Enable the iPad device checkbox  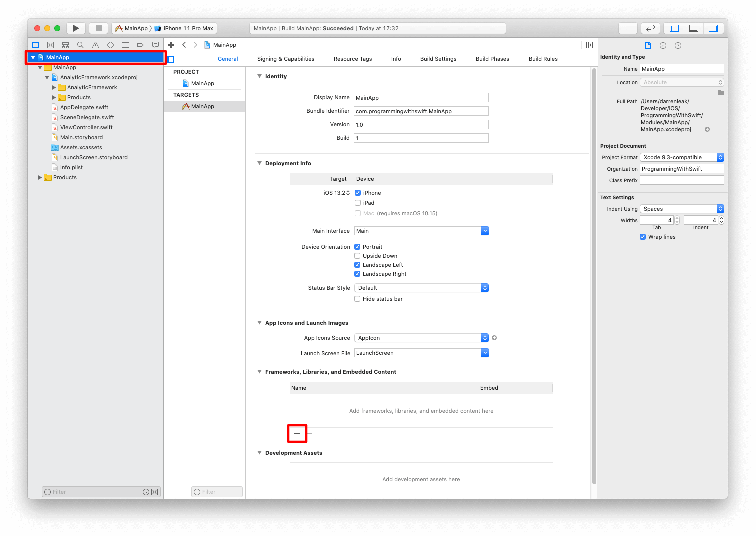point(358,203)
